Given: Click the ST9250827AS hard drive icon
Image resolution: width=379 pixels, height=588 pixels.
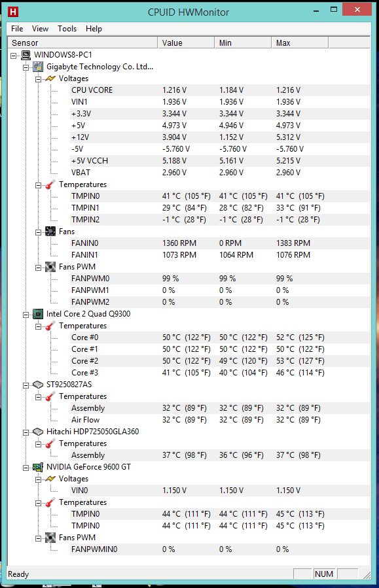Looking at the screenshot, I should (38, 385).
